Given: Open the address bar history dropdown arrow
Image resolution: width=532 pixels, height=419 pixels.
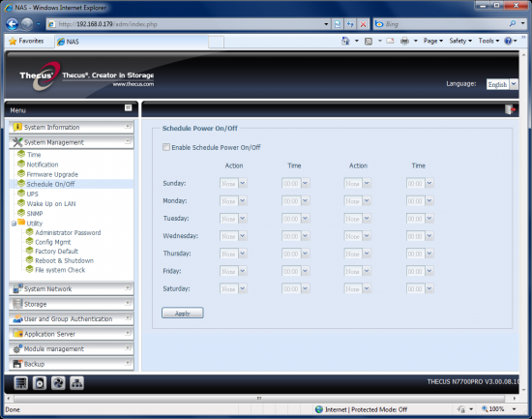Looking at the screenshot, I should (x=326, y=24).
